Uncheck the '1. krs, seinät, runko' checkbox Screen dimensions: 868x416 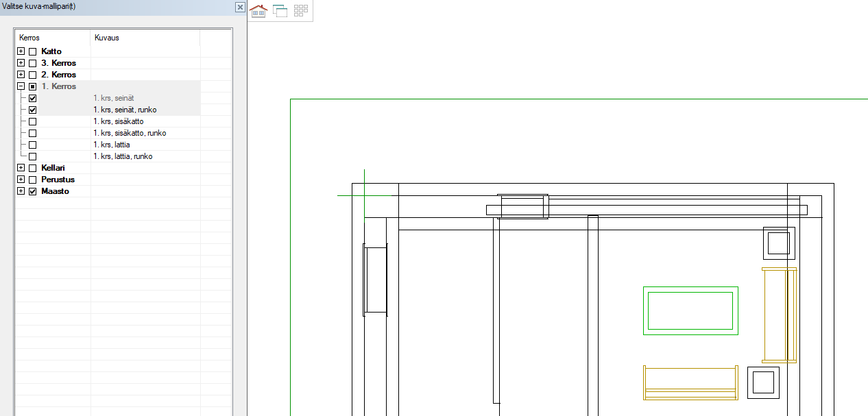click(32, 110)
